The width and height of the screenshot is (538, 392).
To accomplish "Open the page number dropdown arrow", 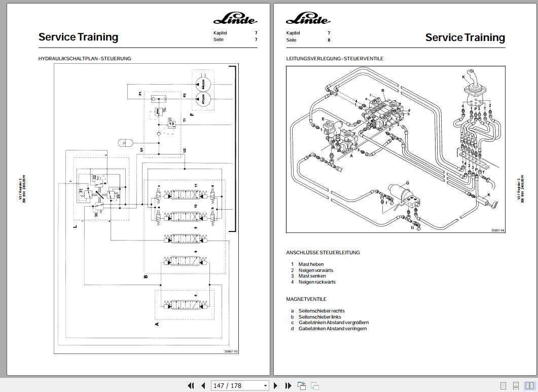I will 265,386.
